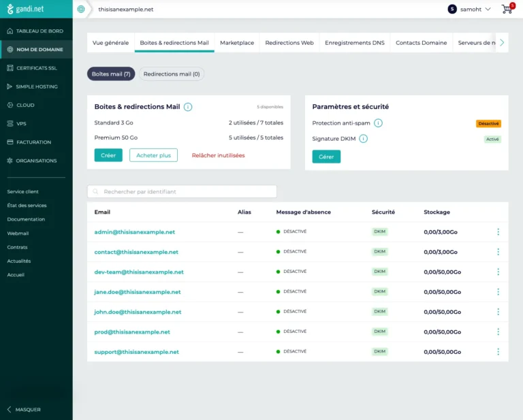Select the Redirections mail (0) filter
Image resolution: width=523 pixels, height=420 pixels.
coord(172,74)
